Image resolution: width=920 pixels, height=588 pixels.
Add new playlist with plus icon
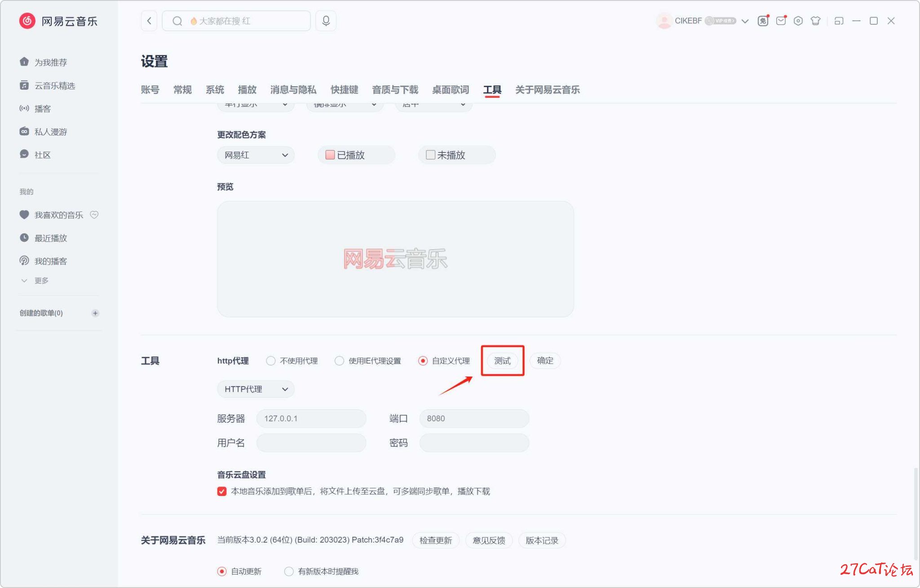click(95, 313)
